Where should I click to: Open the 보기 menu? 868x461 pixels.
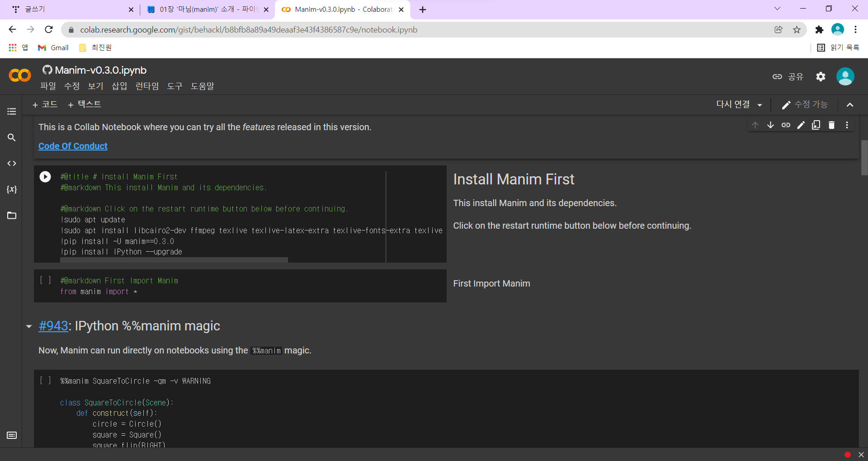[95, 86]
